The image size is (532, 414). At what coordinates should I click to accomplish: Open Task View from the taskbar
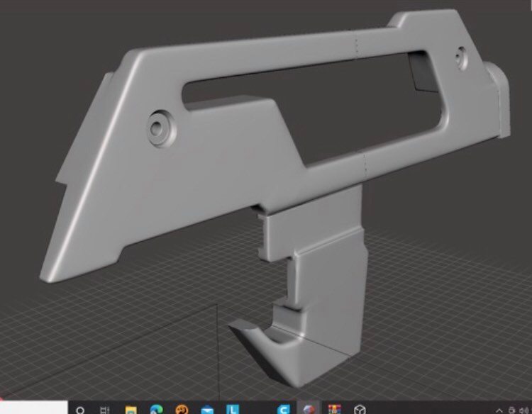click(105, 408)
